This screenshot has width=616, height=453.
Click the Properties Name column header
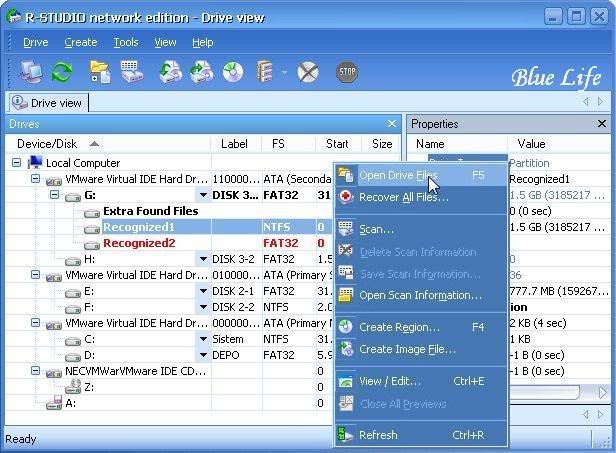pyautogui.click(x=457, y=144)
